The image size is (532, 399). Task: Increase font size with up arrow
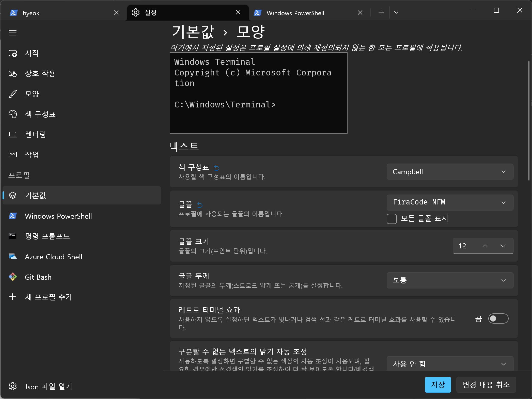[485, 246]
